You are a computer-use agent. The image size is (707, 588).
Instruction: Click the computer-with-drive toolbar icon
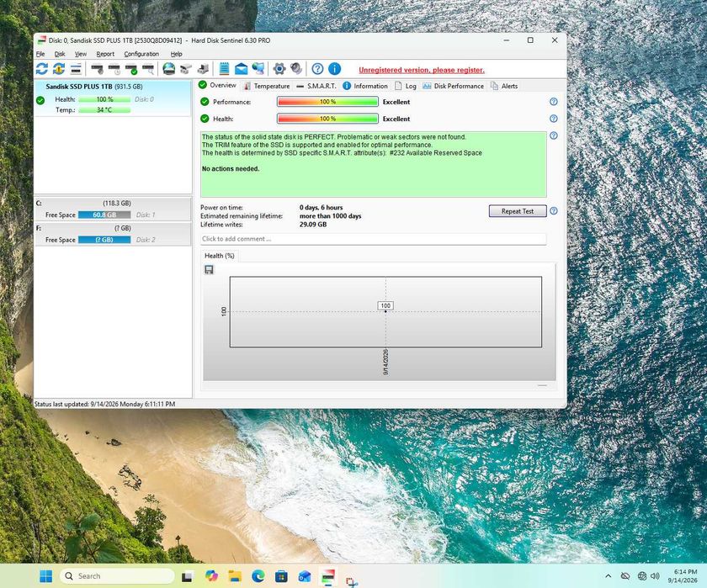click(203, 69)
